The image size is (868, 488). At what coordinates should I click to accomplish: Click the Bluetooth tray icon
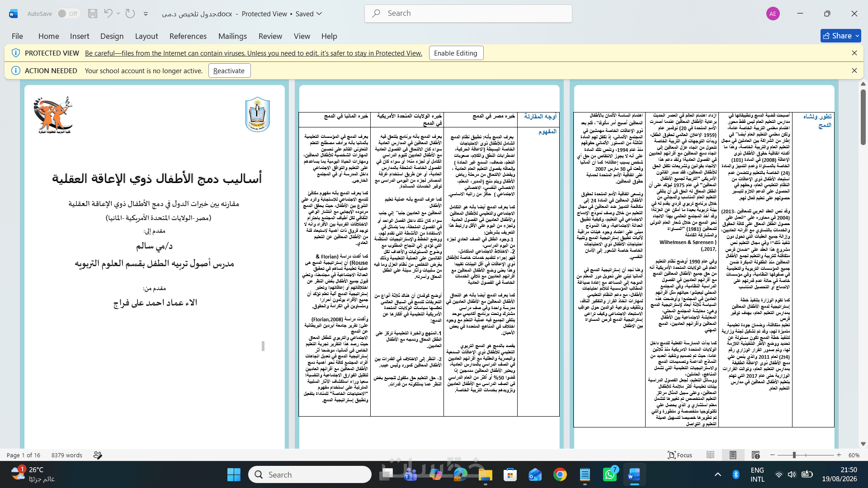[736, 474]
